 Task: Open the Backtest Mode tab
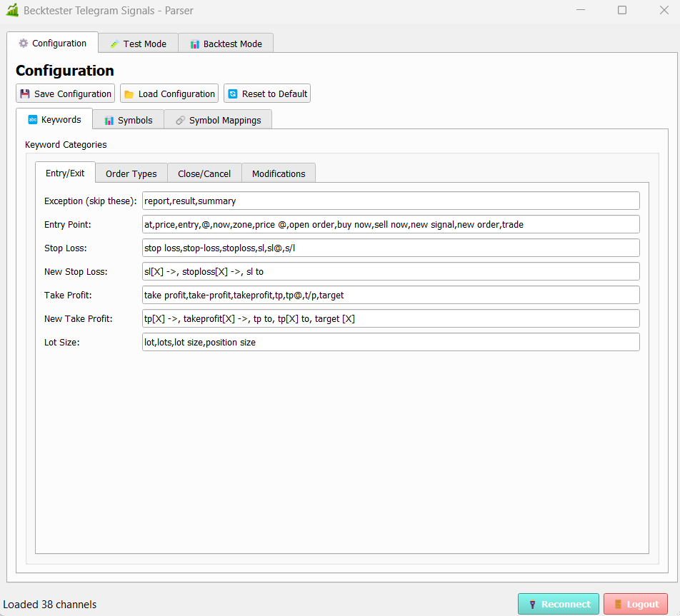pyautogui.click(x=226, y=44)
